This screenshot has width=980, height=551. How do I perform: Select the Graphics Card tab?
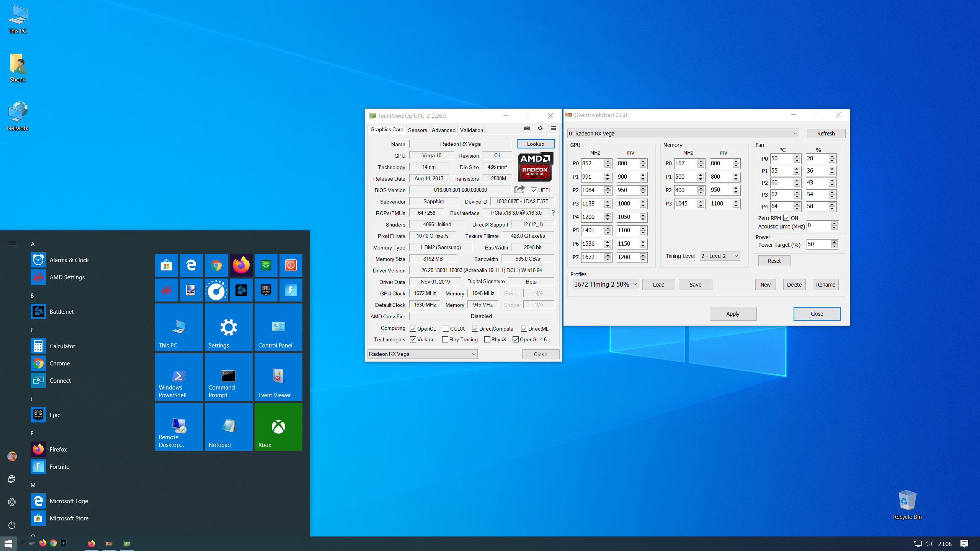pyautogui.click(x=387, y=130)
